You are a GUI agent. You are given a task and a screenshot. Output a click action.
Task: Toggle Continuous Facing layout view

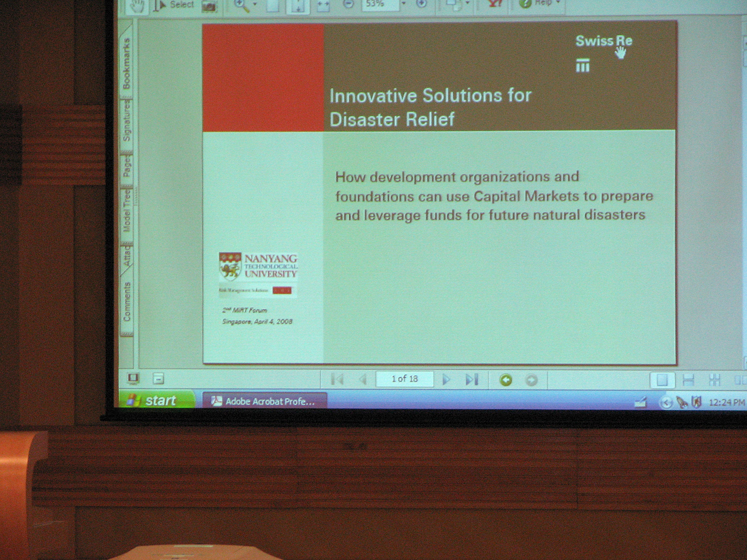pos(715,380)
